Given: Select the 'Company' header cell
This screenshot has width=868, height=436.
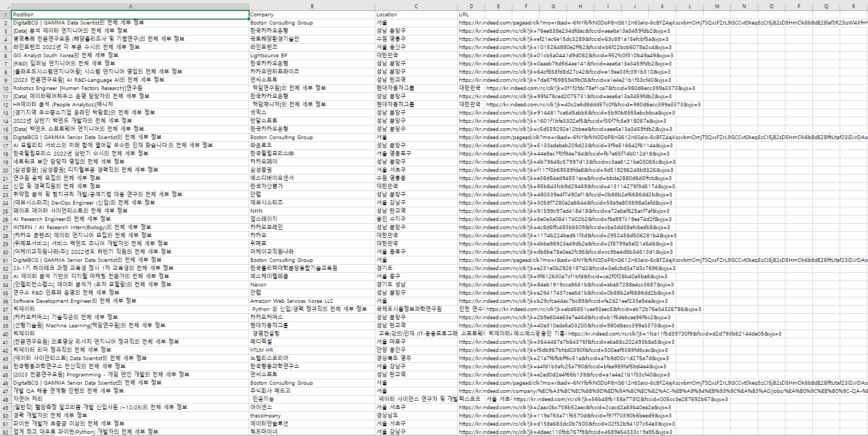Looking at the screenshot, I should coord(312,15).
